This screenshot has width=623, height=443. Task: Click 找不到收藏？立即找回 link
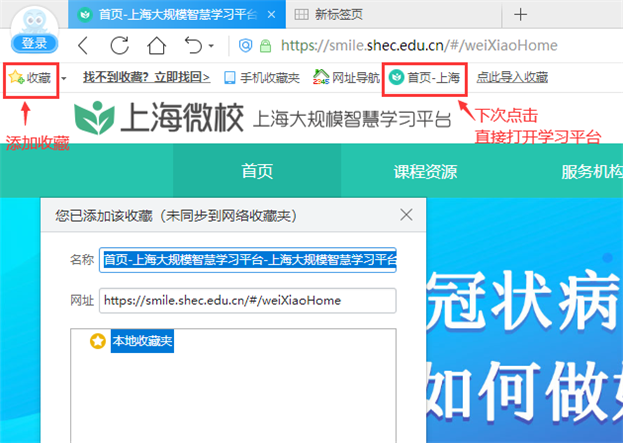[146, 77]
